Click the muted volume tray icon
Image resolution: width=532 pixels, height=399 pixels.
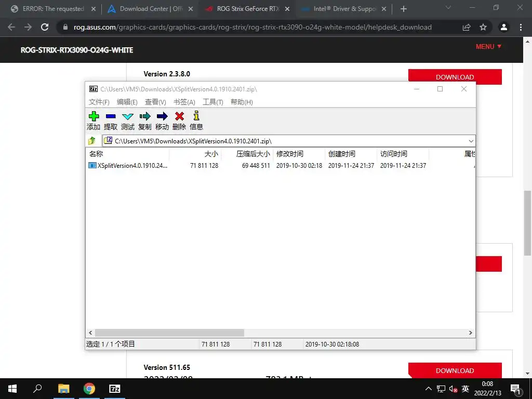[x=453, y=389]
